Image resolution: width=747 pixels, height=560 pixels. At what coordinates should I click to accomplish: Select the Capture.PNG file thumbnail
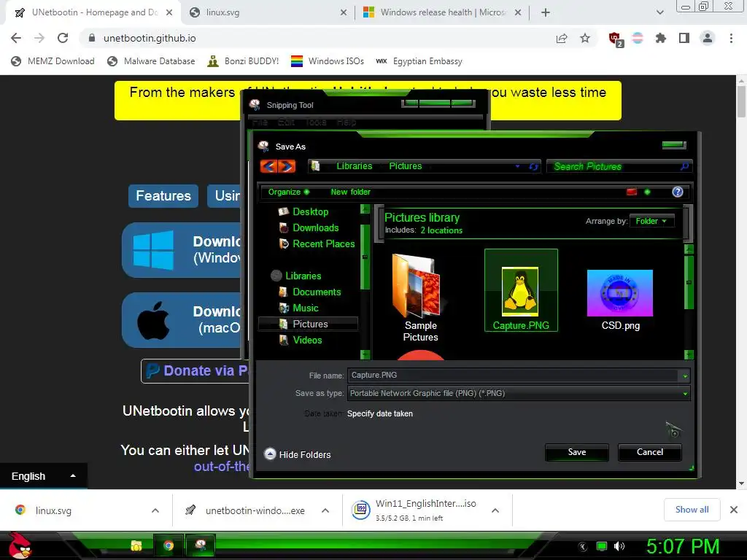[521, 290]
